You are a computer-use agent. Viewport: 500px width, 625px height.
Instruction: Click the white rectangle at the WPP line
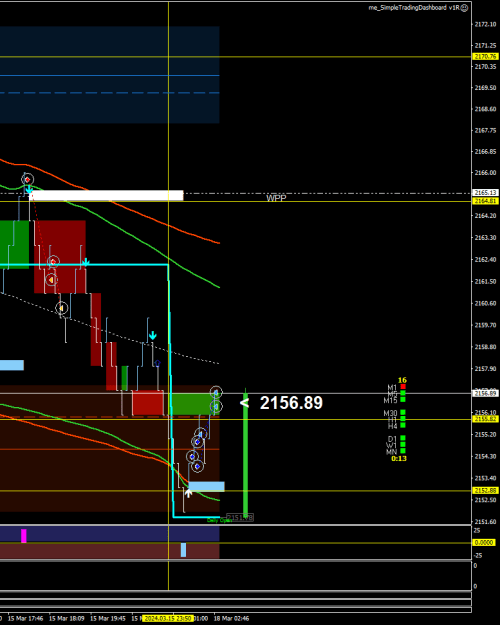(106, 195)
